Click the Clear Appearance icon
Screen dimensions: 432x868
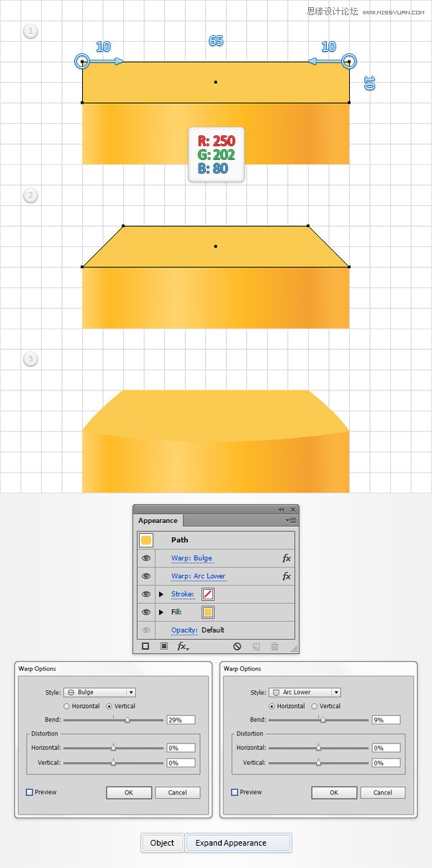tap(237, 647)
